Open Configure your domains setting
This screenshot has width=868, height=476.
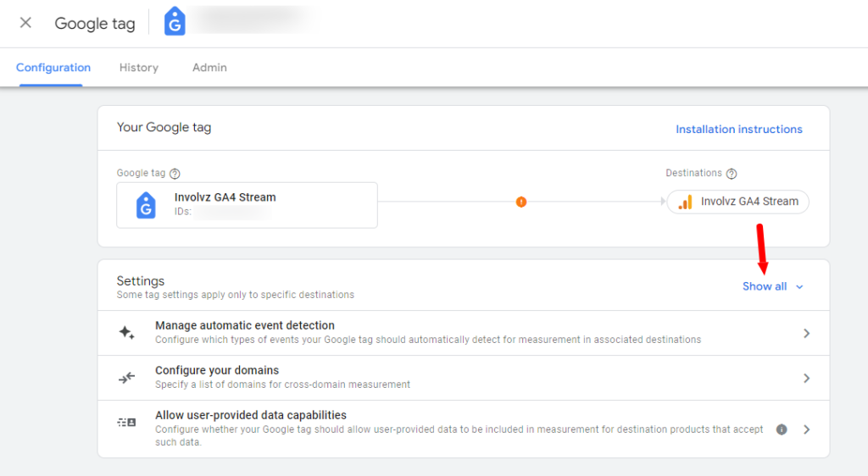click(x=464, y=378)
